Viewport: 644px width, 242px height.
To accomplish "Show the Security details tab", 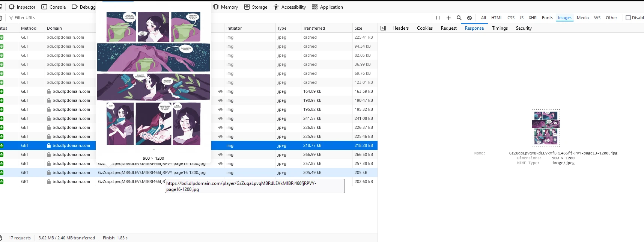I will point(524,28).
